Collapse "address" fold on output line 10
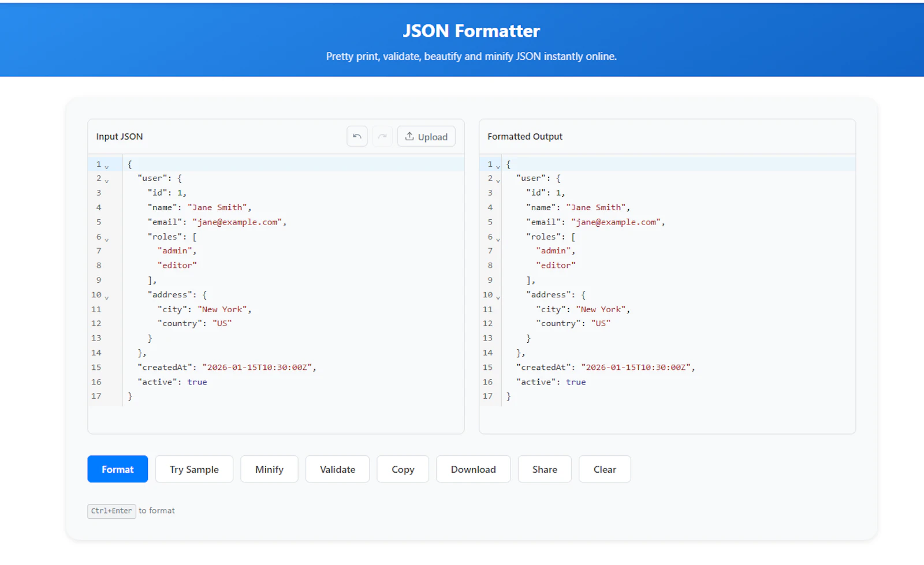Image resolution: width=924 pixels, height=565 pixels. [x=498, y=297]
